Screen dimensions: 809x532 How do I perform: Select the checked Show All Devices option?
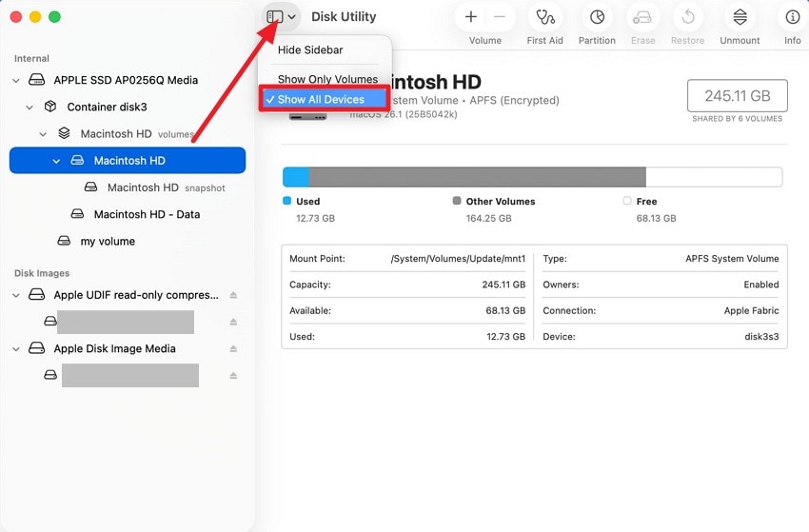pos(325,99)
